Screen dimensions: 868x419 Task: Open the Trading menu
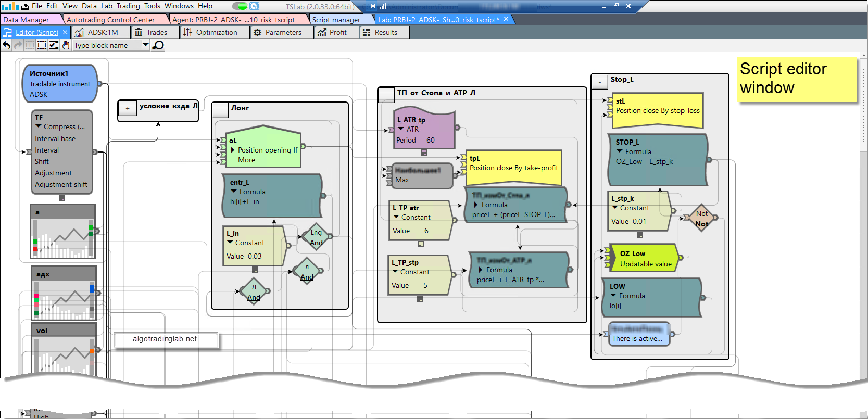128,6
